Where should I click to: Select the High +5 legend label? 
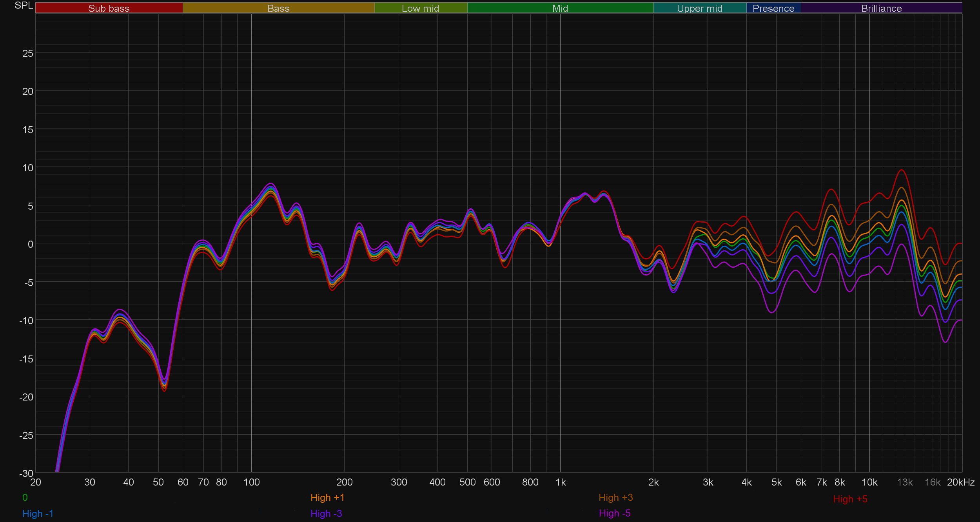click(850, 499)
